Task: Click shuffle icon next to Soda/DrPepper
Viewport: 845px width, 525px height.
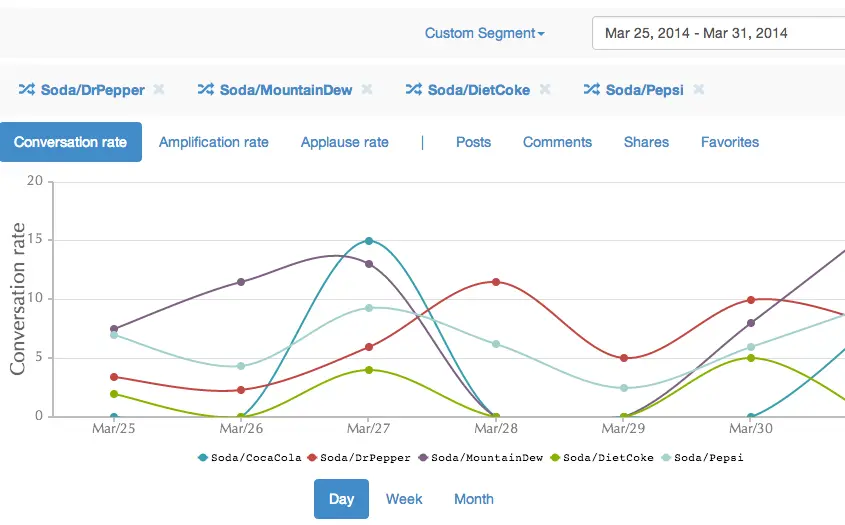Action: 26,90
